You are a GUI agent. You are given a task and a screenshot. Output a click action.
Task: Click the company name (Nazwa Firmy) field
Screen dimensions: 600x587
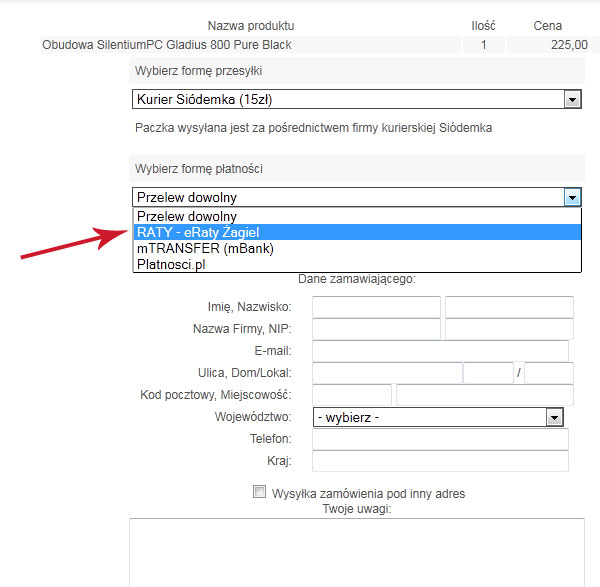(x=376, y=329)
